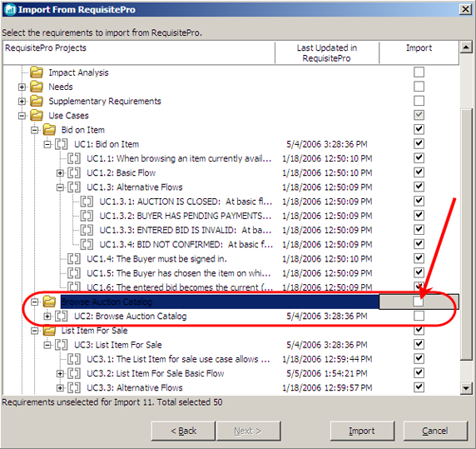Click the Browse Auction Catalog folder icon

coord(49,302)
